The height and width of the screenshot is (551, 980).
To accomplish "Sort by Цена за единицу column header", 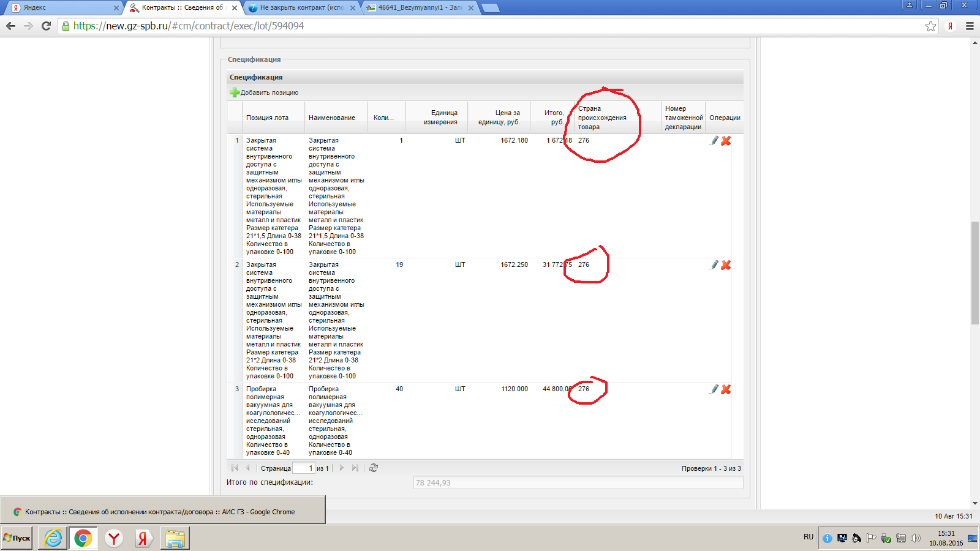I will [x=499, y=118].
